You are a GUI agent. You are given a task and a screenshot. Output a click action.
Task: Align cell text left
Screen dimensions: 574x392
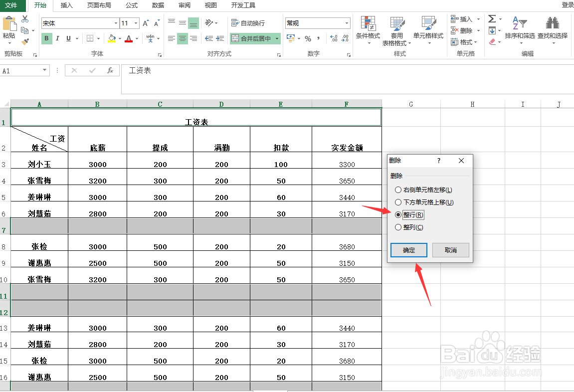point(172,38)
